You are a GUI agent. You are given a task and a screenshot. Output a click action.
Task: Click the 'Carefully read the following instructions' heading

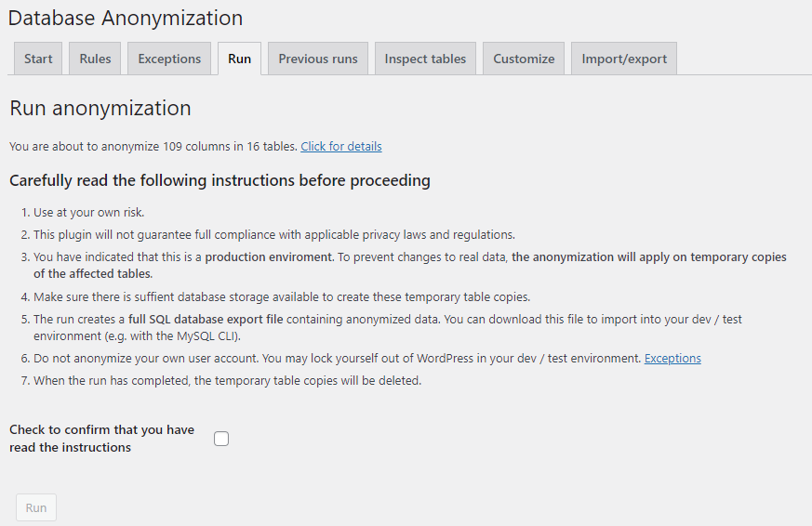click(x=220, y=180)
